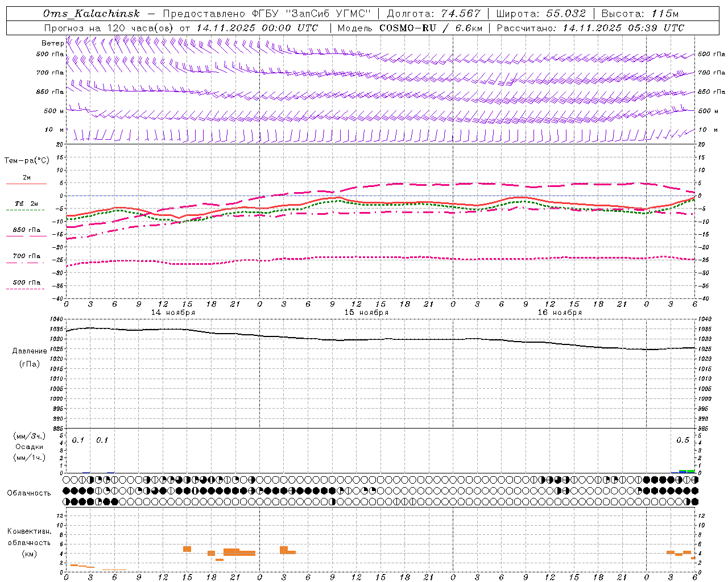The width and height of the screenshot is (728, 582).
Task: Select the longitude value 74.567
Action: point(461,14)
